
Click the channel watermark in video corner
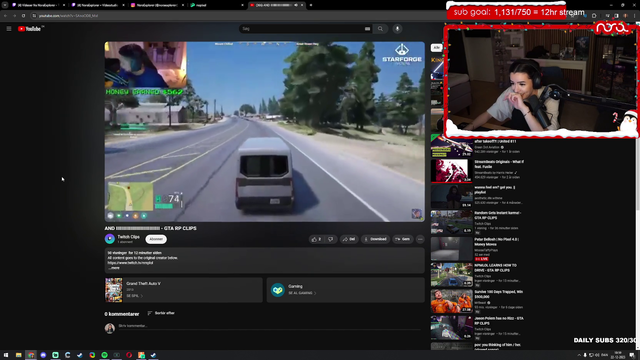point(416,214)
